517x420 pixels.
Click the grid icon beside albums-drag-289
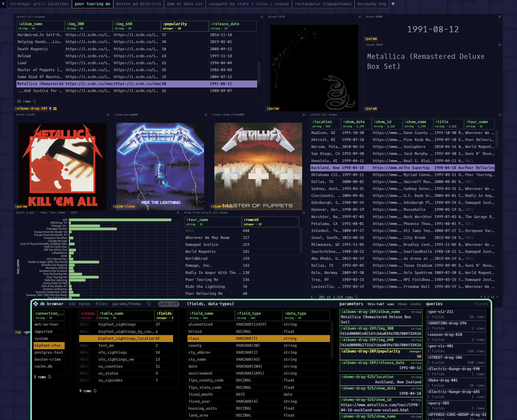55,109
